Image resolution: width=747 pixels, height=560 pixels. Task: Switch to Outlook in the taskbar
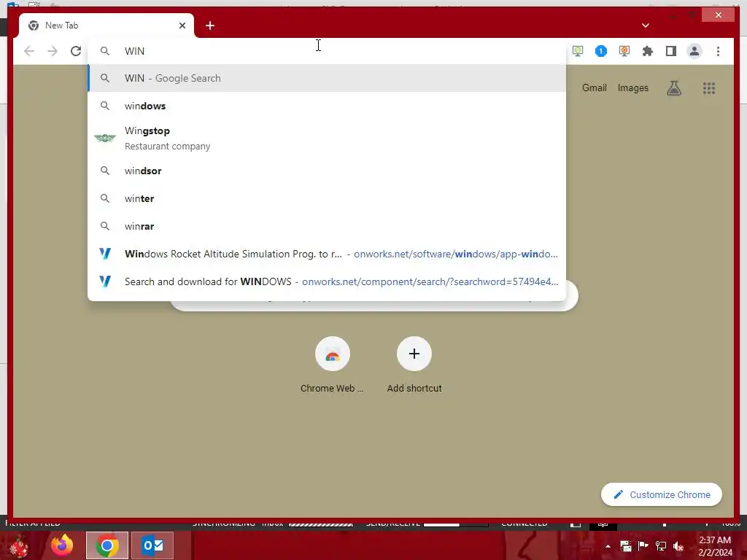152,545
